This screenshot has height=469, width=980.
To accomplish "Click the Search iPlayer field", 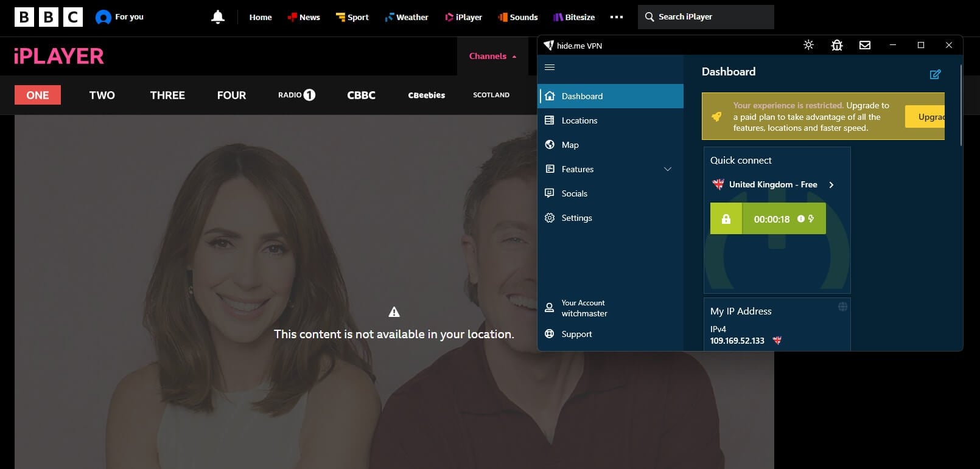I will tap(706, 17).
